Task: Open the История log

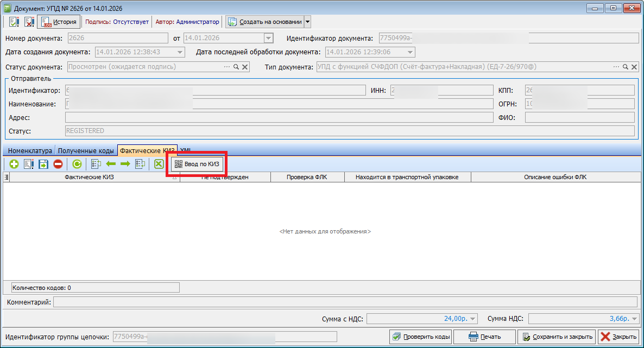Action: (x=59, y=22)
